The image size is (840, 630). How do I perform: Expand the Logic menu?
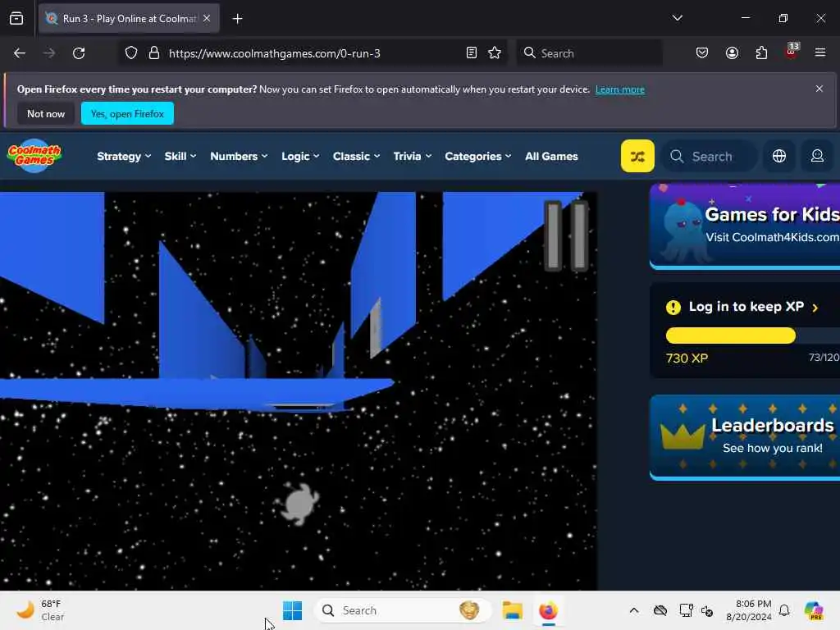pos(300,157)
